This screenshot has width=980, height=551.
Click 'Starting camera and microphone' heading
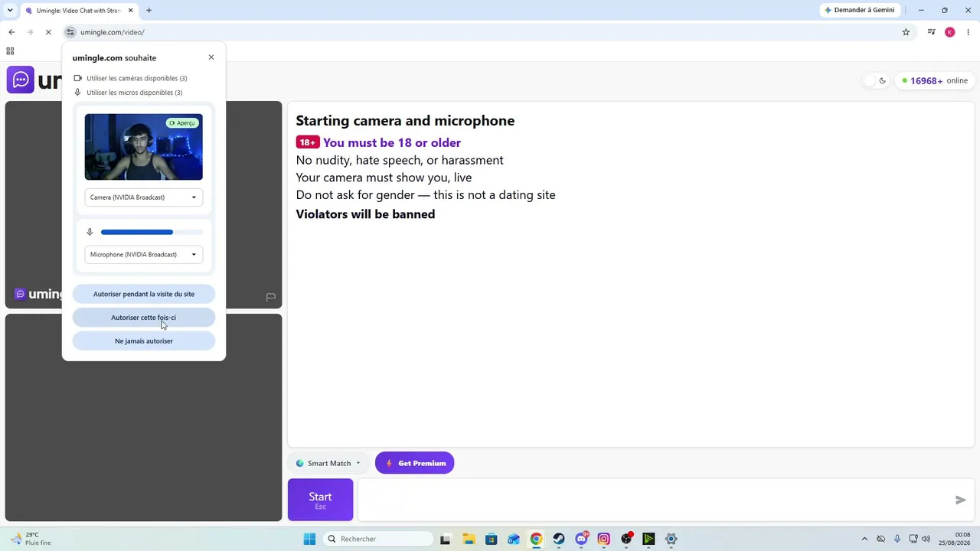[x=405, y=121]
